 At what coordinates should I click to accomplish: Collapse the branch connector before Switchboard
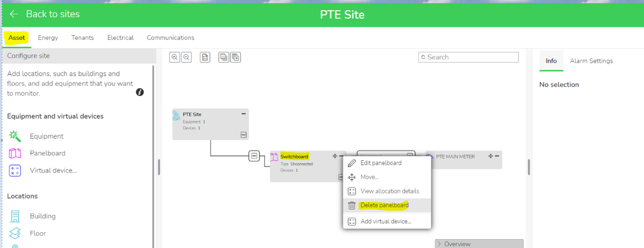click(x=254, y=156)
